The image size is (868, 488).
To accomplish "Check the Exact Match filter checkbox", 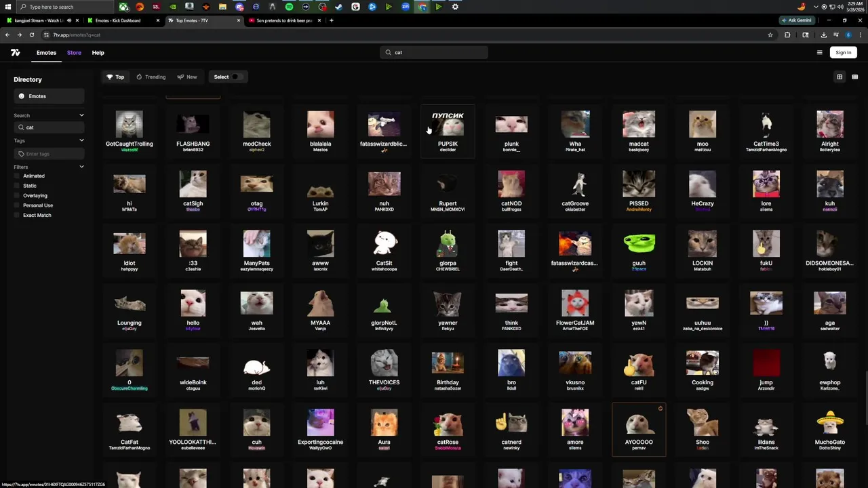I will (x=18, y=215).
